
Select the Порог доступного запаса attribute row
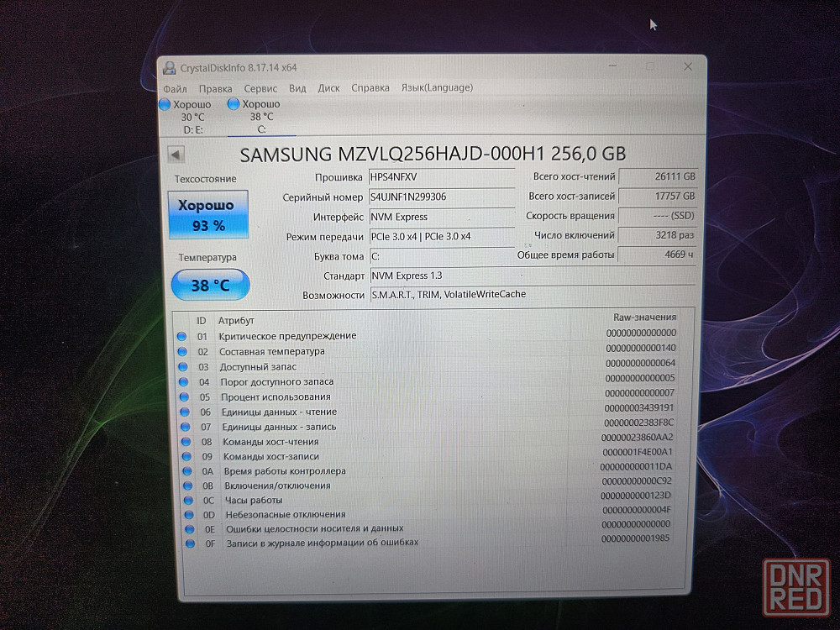click(428, 381)
